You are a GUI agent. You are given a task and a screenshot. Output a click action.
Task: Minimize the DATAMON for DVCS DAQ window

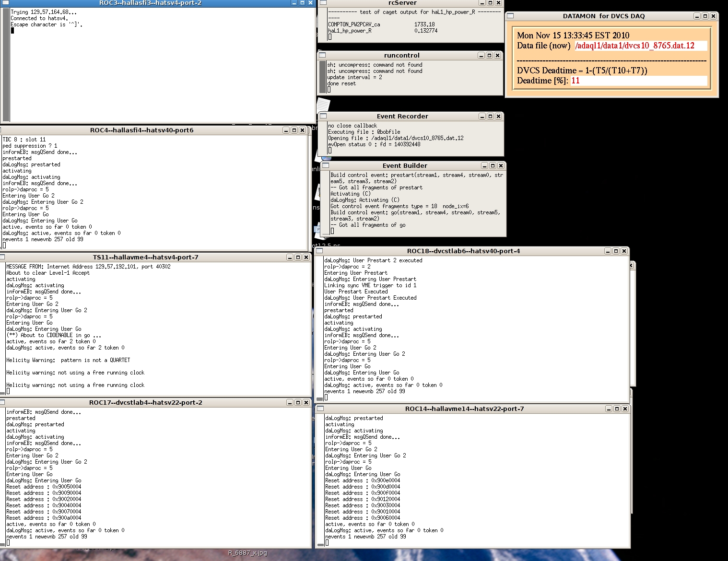[697, 16]
